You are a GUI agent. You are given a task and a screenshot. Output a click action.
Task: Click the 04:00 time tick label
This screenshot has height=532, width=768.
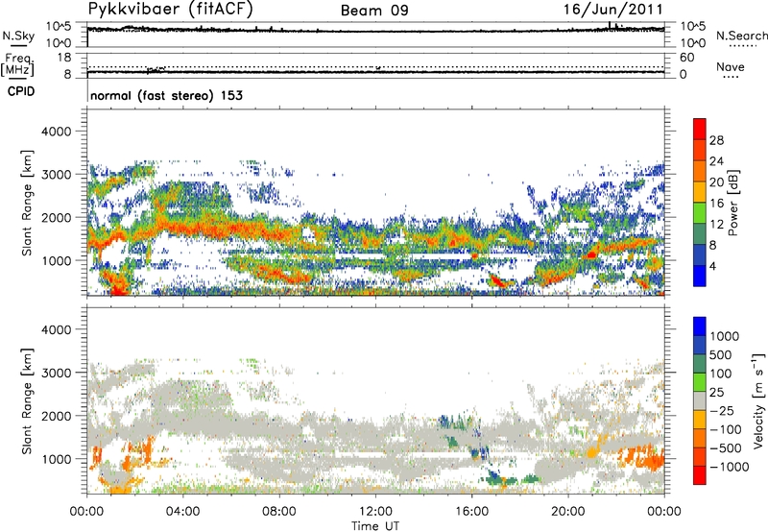click(182, 512)
